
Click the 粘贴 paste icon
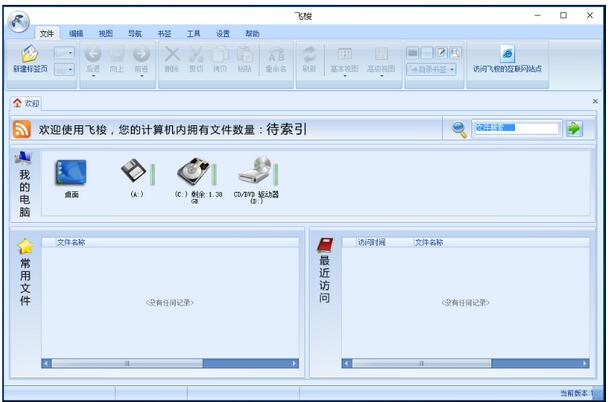245,54
